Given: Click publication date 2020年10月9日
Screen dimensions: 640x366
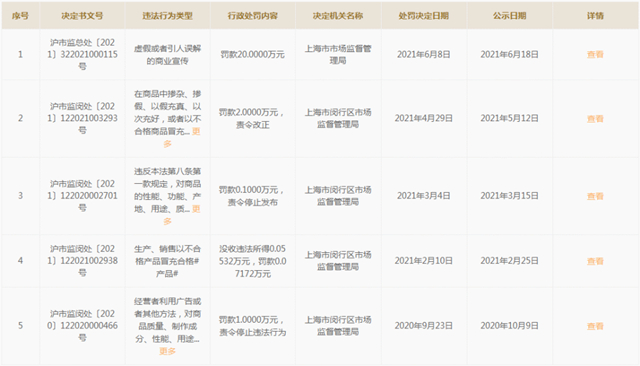Looking at the screenshot, I should pos(509,326).
